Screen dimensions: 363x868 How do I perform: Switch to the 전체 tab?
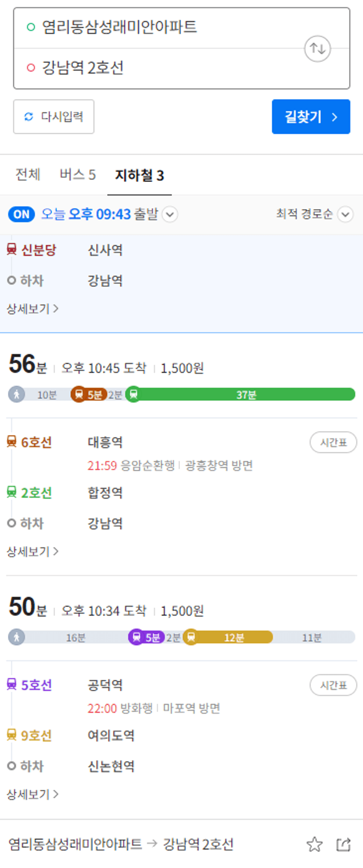(28, 175)
